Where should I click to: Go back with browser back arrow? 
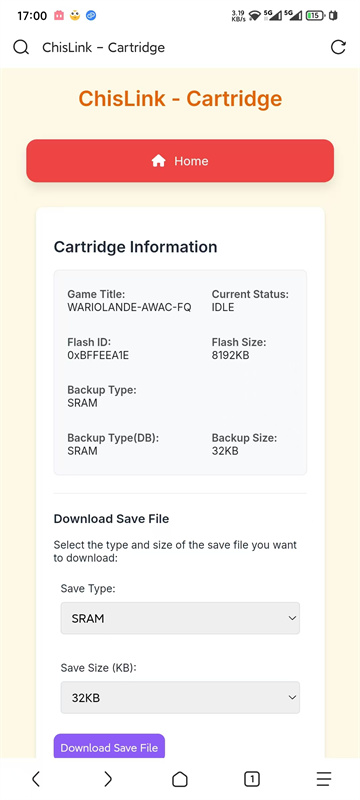(35, 779)
